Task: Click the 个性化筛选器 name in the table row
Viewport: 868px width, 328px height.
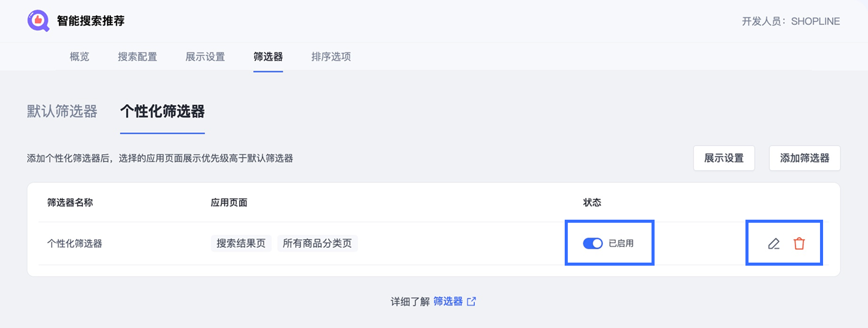Action: point(75,244)
